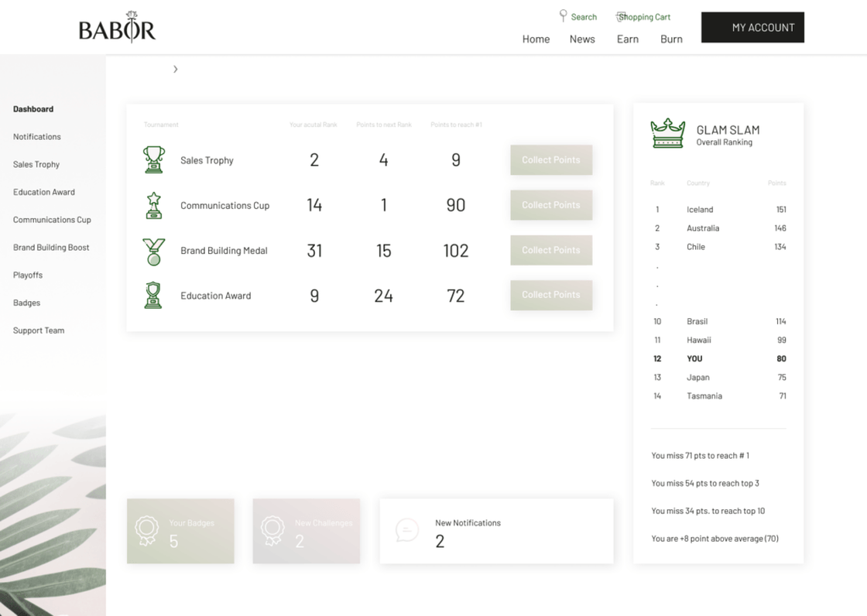Click the Communications Cup tournament name

pyautogui.click(x=225, y=206)
